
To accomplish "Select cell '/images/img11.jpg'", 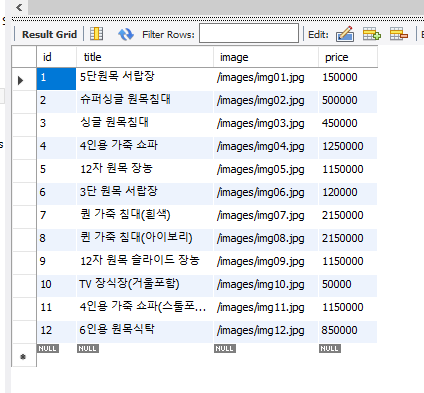I will pyautogui.click(x=266, y=308).
